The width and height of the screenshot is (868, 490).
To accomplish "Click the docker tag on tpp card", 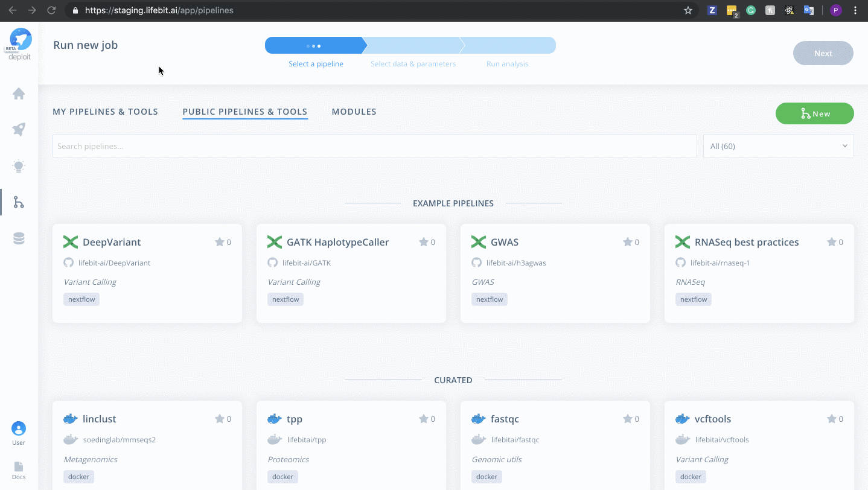I will coord(282,476).
